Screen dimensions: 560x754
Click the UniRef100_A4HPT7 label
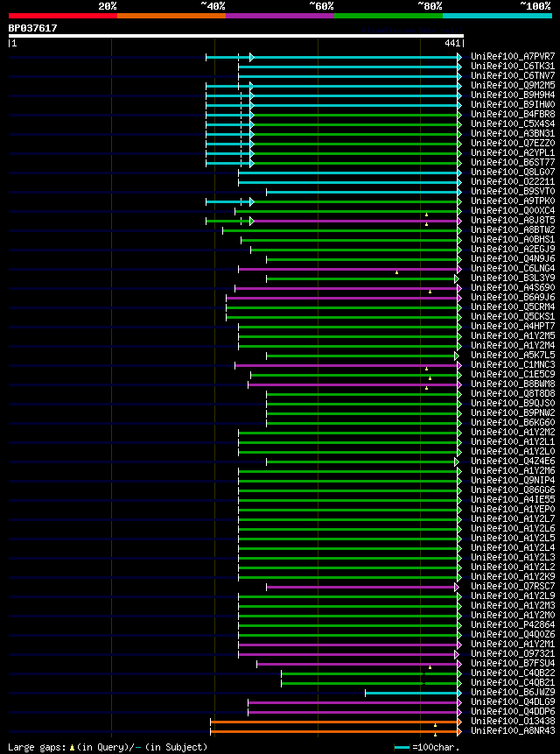(x=513, y=326)
